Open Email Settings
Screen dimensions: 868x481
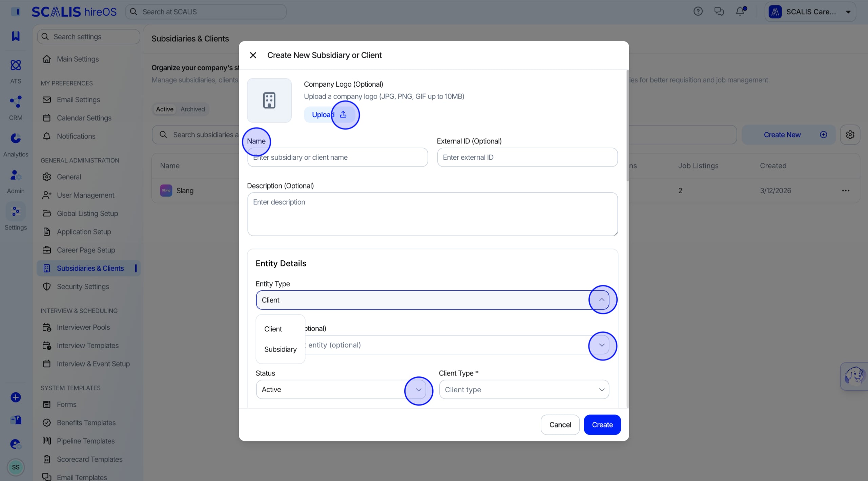[x=88, y=100]
